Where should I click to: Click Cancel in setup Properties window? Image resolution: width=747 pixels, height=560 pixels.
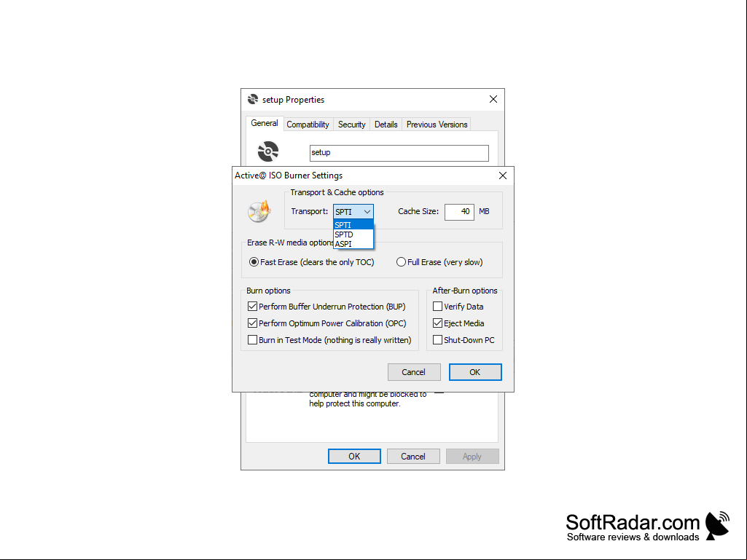(x=413, y=456)
